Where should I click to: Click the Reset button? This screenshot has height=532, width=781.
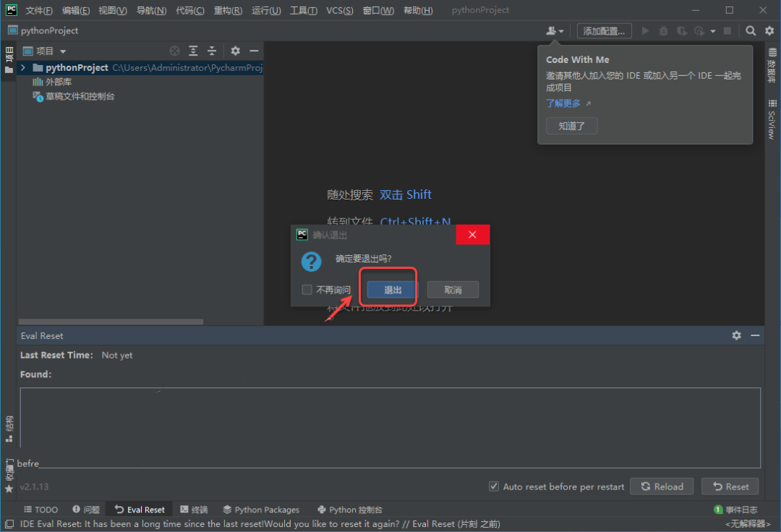click(x=730, y=486)
